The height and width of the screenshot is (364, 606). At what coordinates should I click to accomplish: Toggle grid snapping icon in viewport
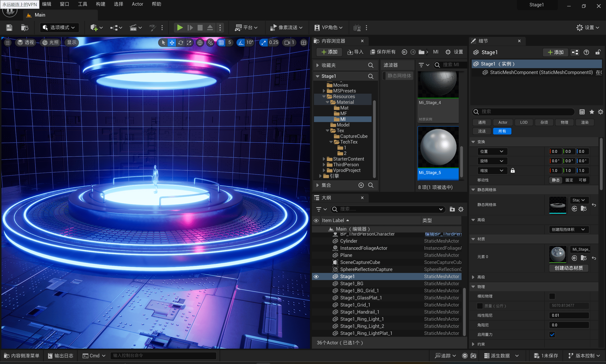click(x=221, y=43)
